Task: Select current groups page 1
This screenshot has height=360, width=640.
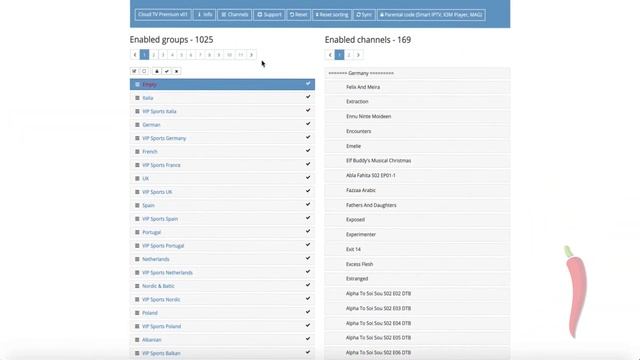Action: [144, 55]
